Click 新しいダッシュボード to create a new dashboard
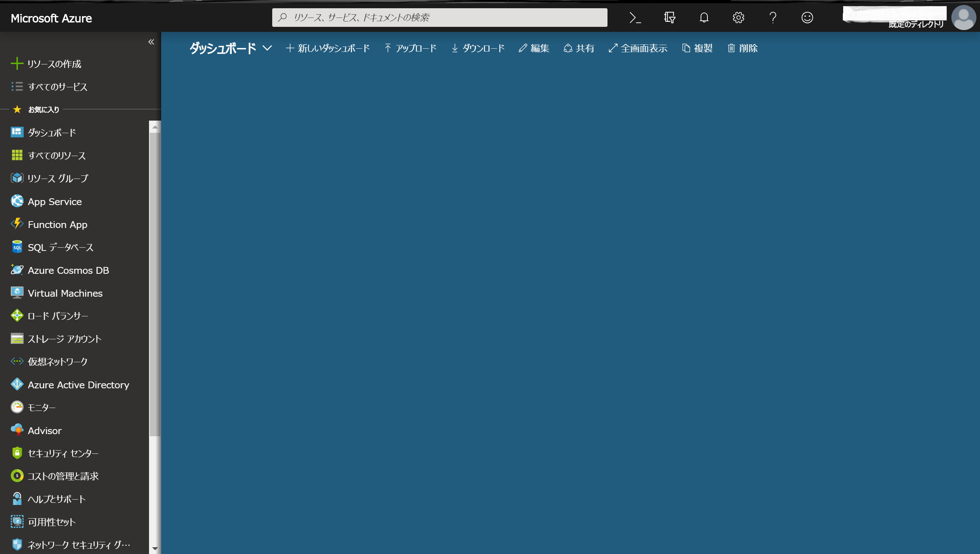Image resolution: width=980 pixels, height=554 pixels. point(328,48)
